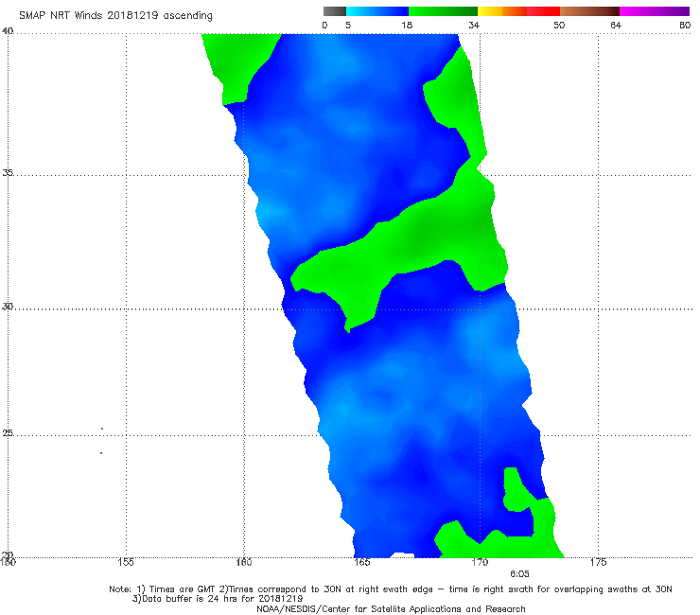Select the '170' longitude axis label
This screenshot has width=700, height=615.
(480, 562)
